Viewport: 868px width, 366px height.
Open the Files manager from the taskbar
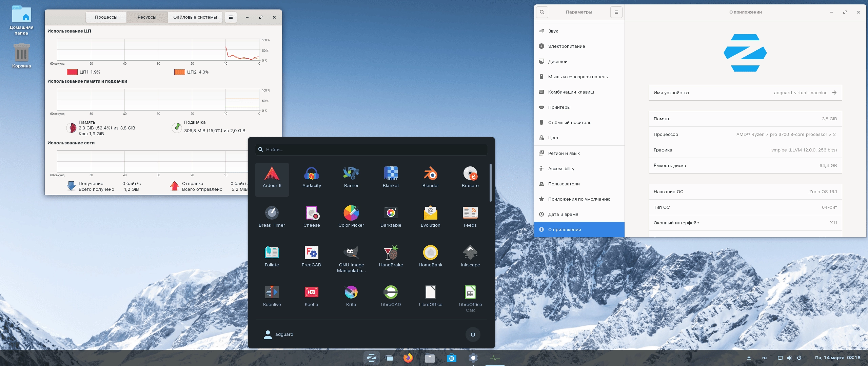pos(430,358)
